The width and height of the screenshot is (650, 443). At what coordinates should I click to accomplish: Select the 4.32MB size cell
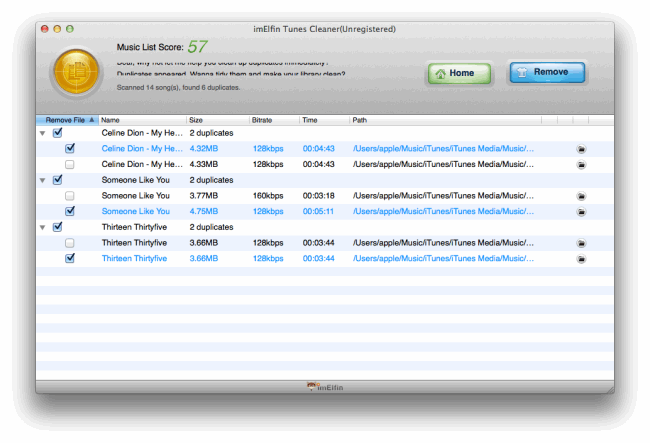coord(204,149)
